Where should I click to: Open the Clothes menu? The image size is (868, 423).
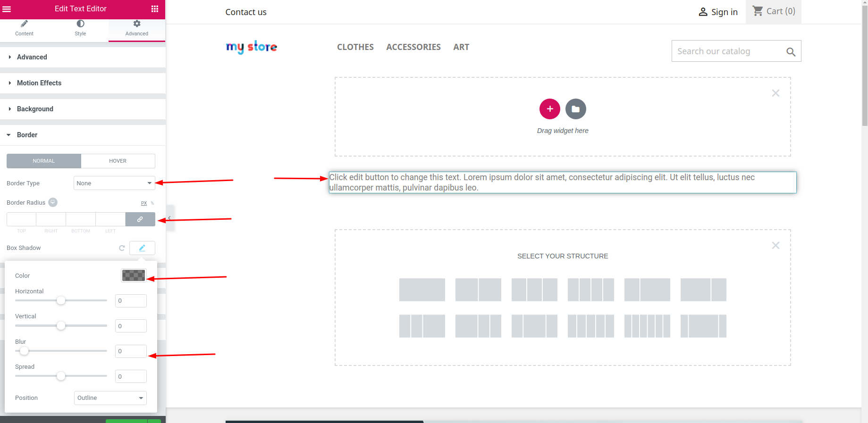pyautogui.click(x=355, y=47)
